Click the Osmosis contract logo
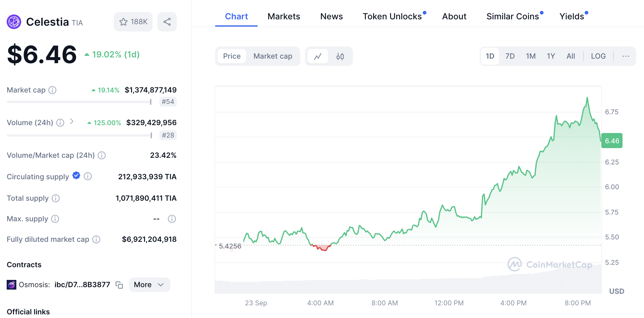The height and width of the screenshot is (318, 644). click(11, 285)
